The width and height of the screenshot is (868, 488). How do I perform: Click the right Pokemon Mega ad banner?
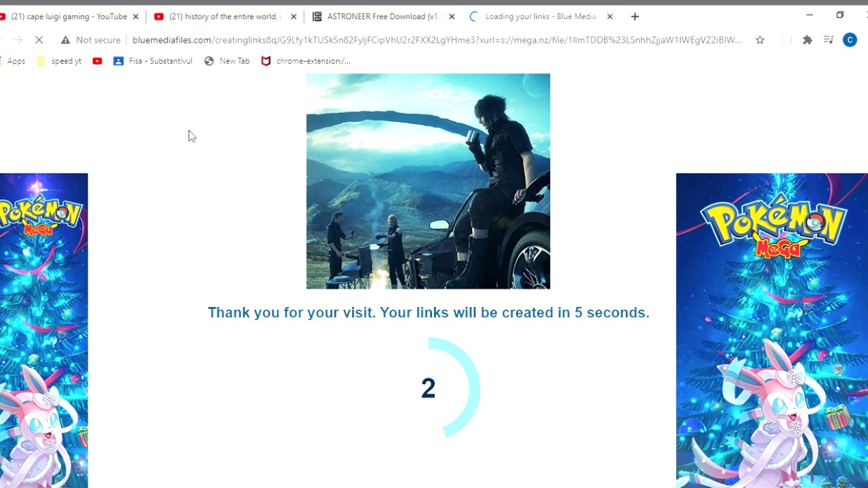tap(772, 330)
